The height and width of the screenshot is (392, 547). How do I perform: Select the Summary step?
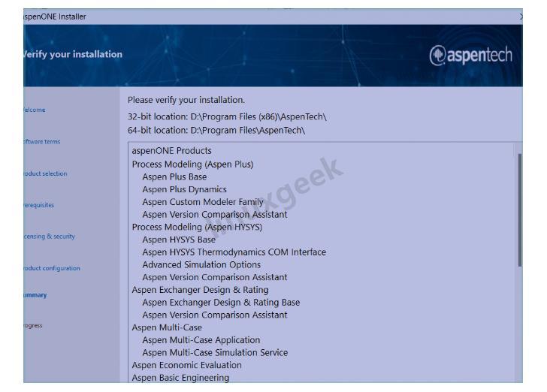coord(35,295)
